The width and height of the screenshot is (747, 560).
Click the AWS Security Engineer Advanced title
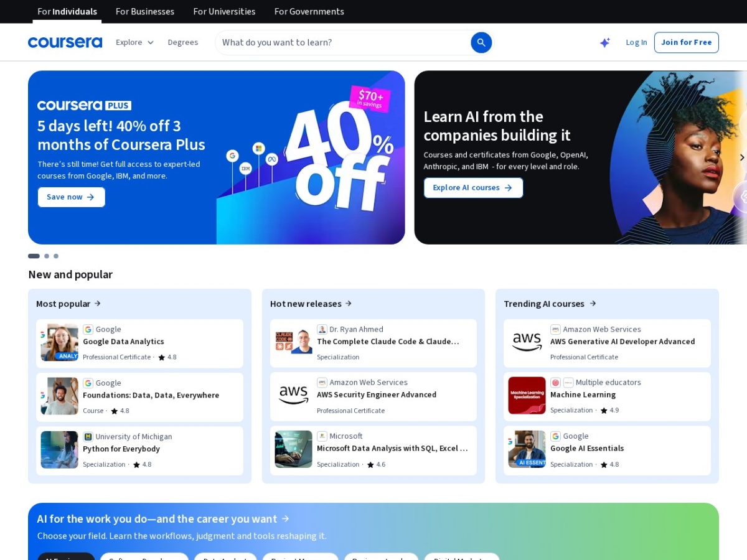[377, 394]
